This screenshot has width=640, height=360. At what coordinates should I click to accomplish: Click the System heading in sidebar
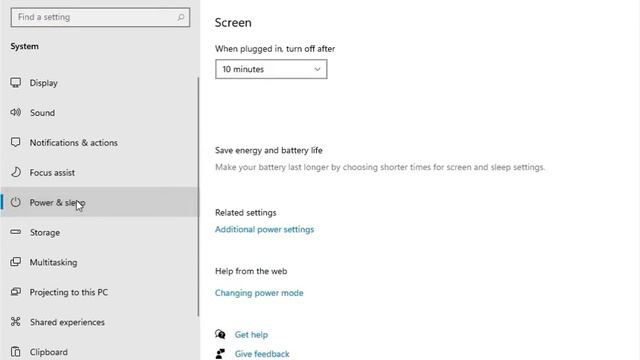[25, 46]
